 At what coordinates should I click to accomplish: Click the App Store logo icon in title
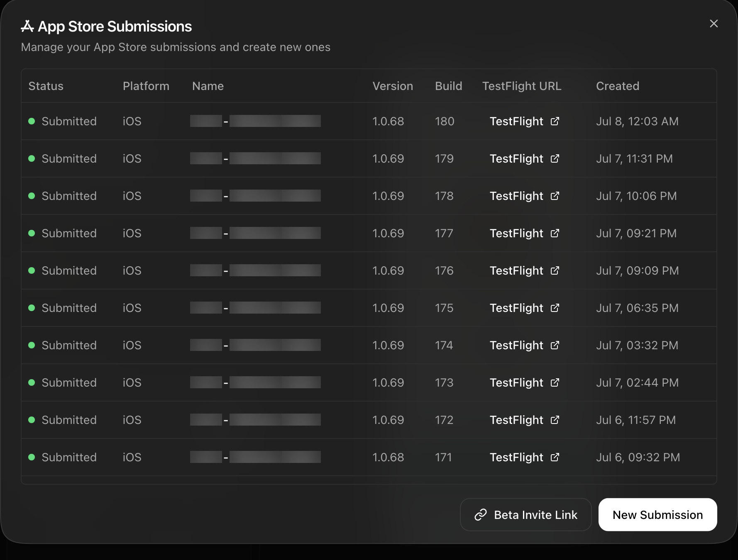point(27,26)
